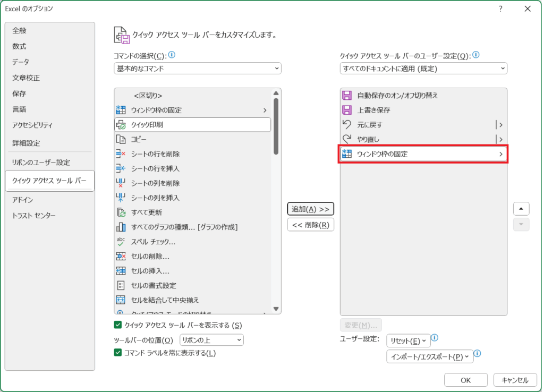Click the スペル チェック abc icon
The height and width of the screenshot is (392, 544).
coord(121,242)
